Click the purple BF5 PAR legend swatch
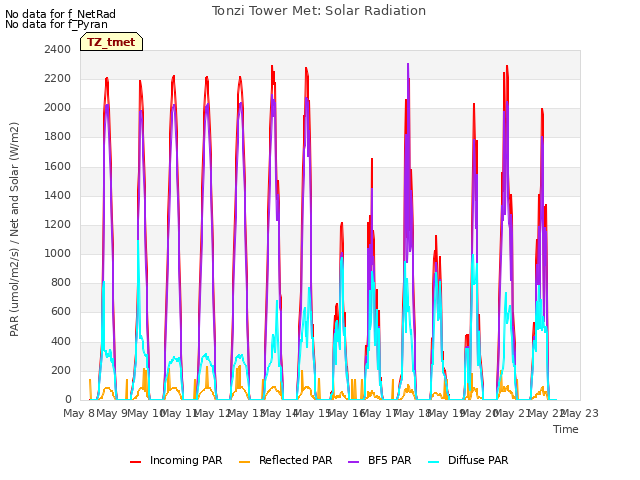Viewport: 640px width, 480px height. [353, 462]
